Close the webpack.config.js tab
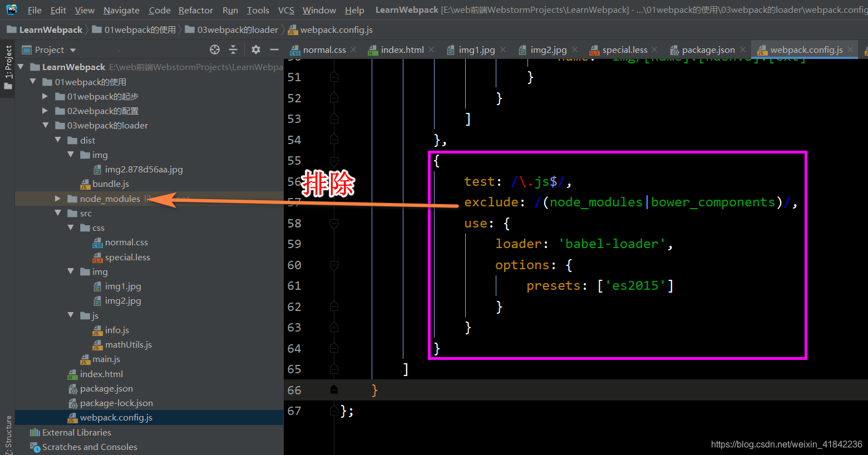Screen dimensions: 868x455 (x=850, y=50)
